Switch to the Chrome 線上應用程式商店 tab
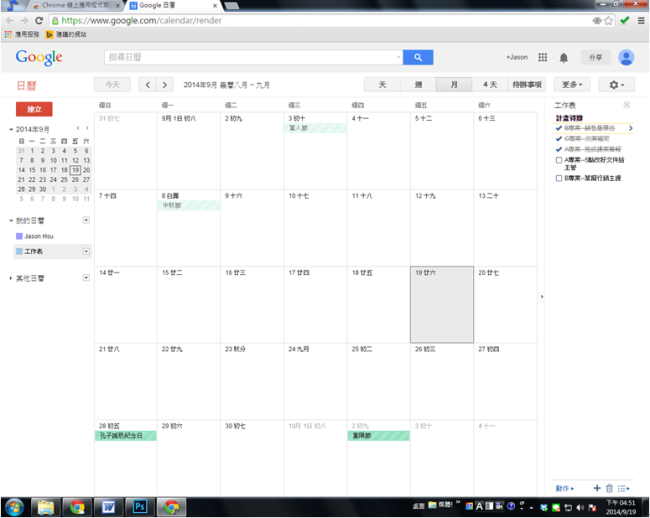Screen dimensions: 650x518 pos(75,5)
